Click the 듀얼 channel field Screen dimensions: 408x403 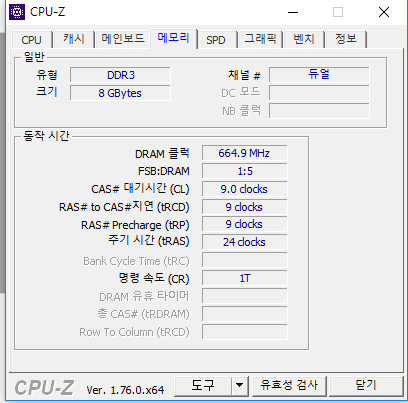pyautogui.click(x=319, y=75)
